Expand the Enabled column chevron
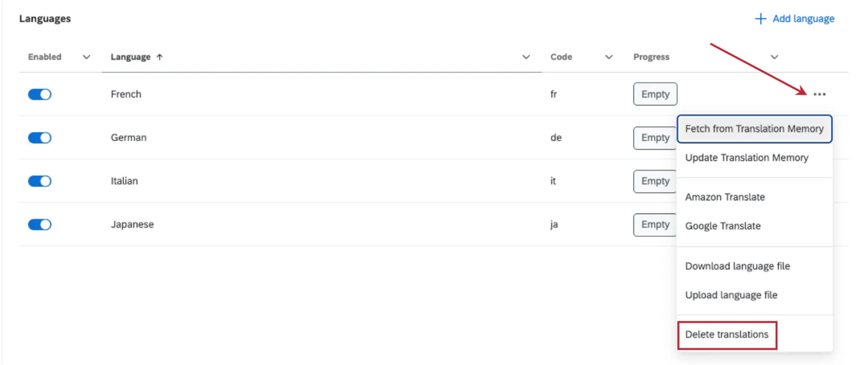Screen dimensions: 868x365 [x=86, y=57]
